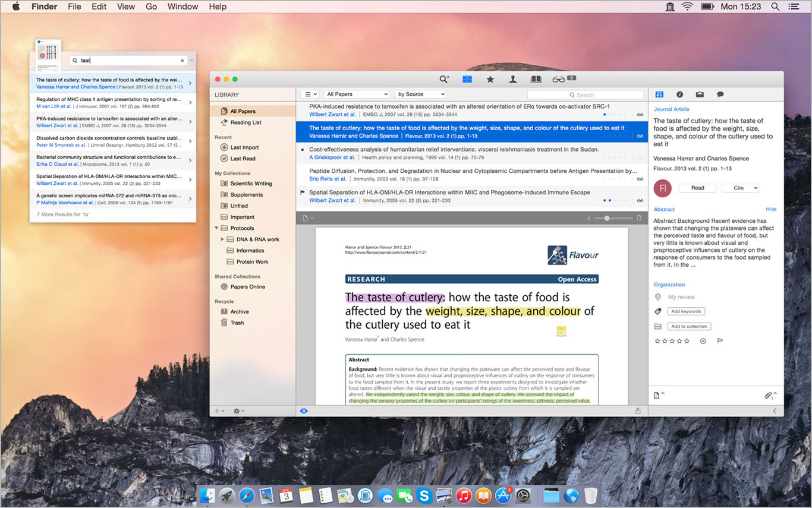Image resolution: width=812 pixels, height=508 pixels.
Task: Toggle the flag icon in the inspector organization
Action: [719, 341]
